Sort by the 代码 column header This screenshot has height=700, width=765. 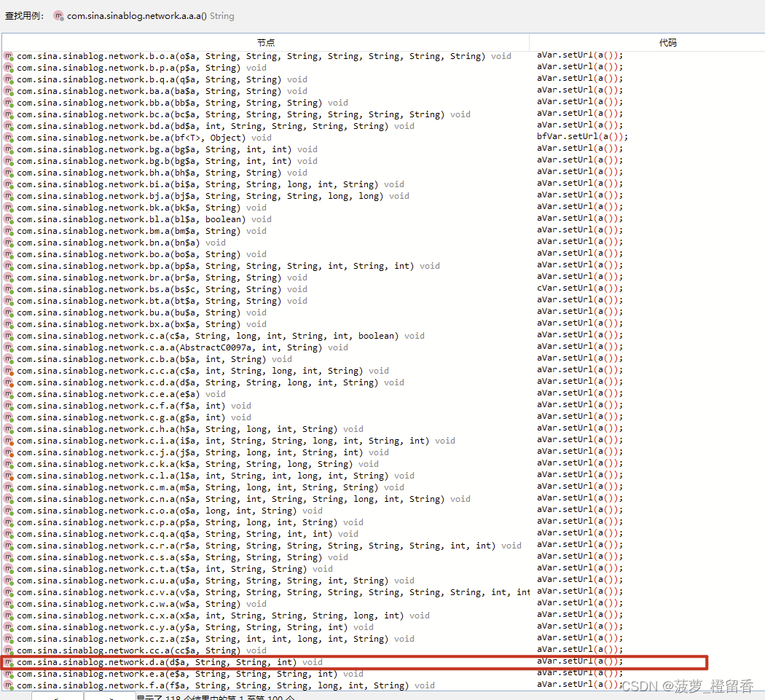[667, 43]
